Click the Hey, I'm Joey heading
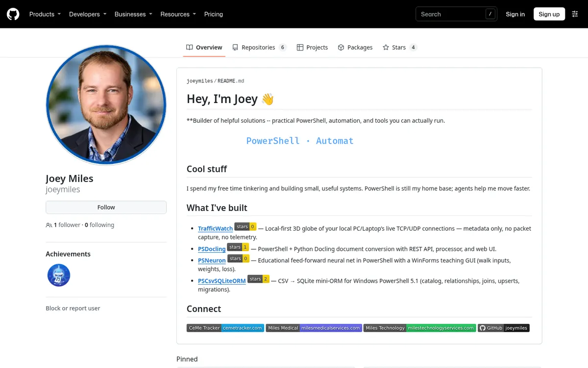Viewport: 588px width, 368px height. click(x=230, y=99)
